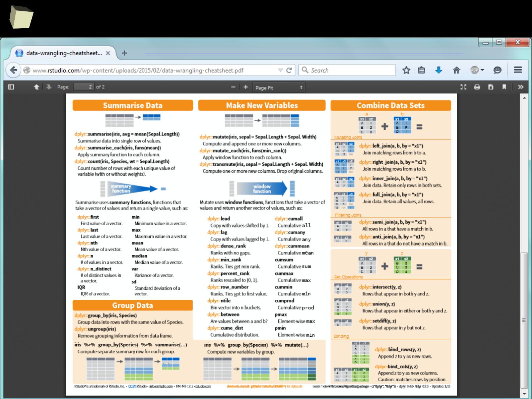The width and height of the screenshot is (532, 399).
Task: Open the bookmarks list icon
Action: click(x=421, y=70)
